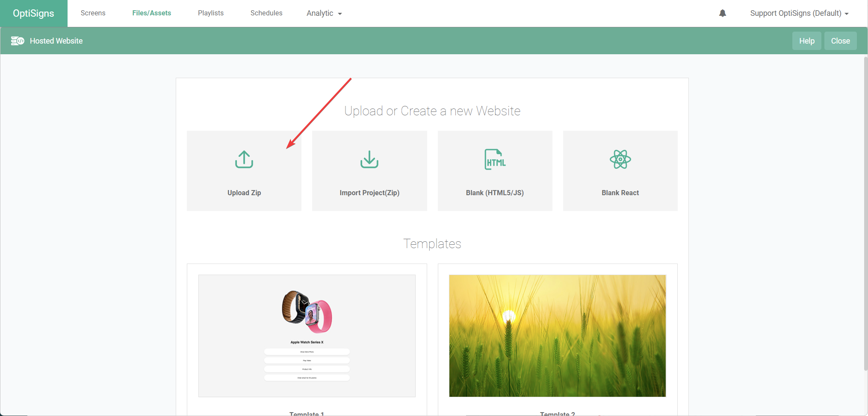Click the page vertical scrollbar
The width and height of the screenshot is (868, 416).
(865, 214)
